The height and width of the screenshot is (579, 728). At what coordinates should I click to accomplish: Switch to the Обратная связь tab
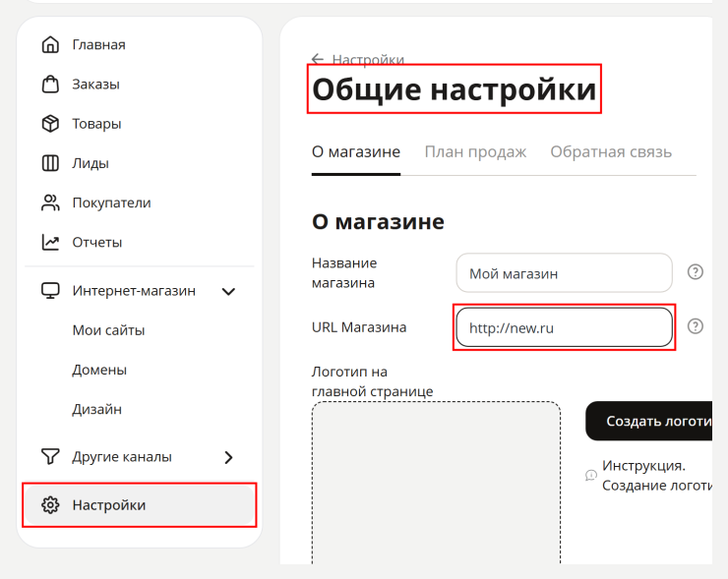tap(611, 151)
